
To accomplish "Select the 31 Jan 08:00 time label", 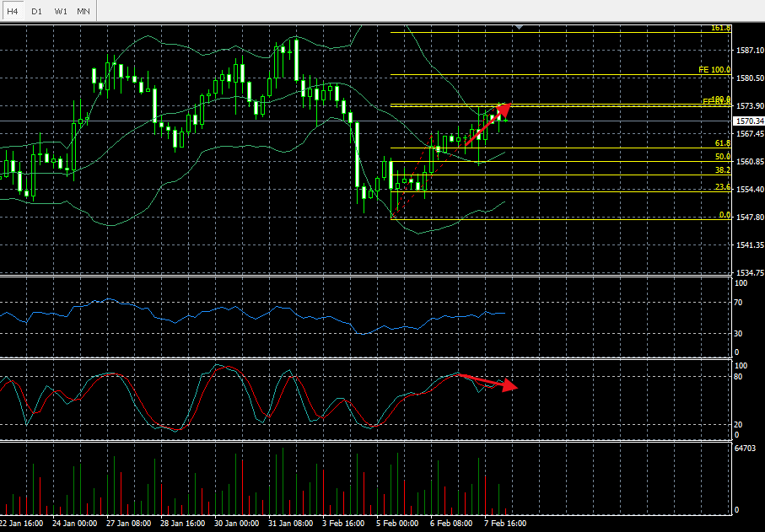I will (291, 524).
